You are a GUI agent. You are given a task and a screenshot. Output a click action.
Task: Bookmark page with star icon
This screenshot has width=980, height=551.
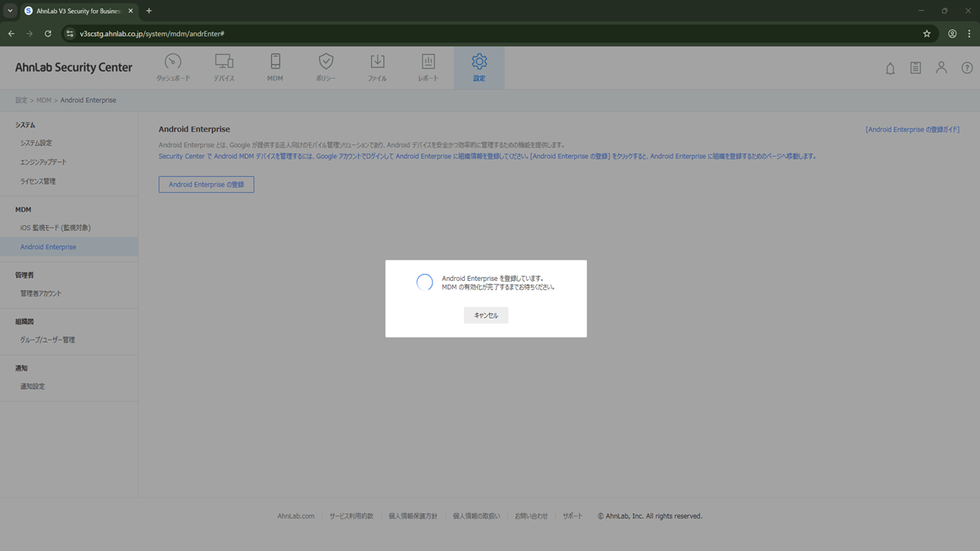(927, 34)
